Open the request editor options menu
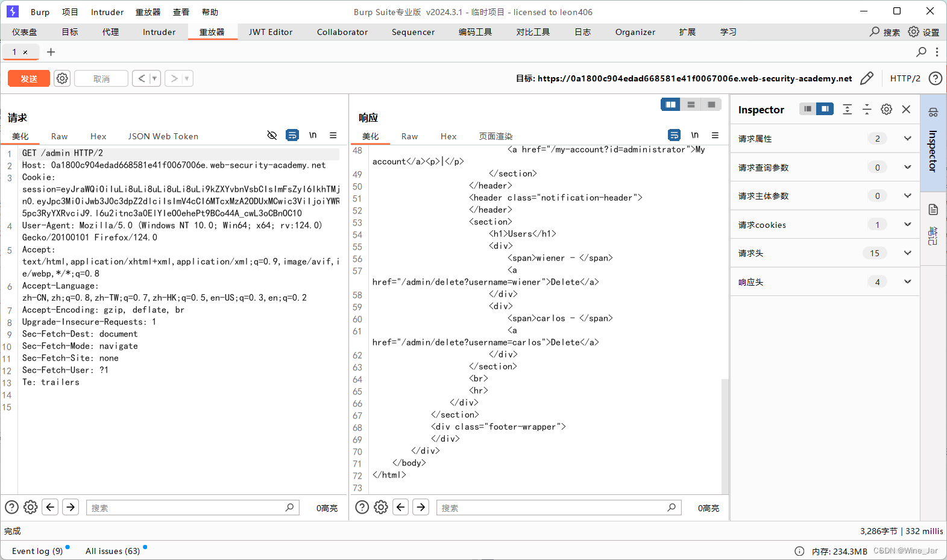 point(333,135)
